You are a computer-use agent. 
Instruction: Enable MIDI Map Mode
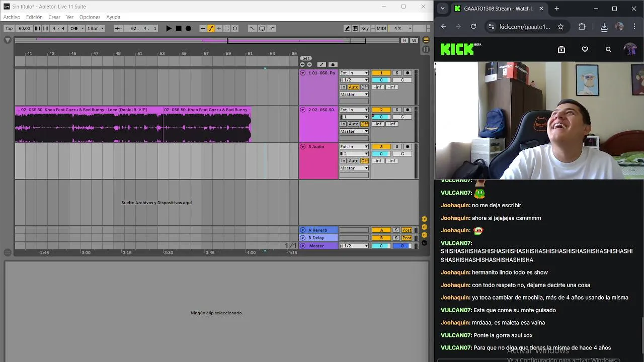[381, 29]
